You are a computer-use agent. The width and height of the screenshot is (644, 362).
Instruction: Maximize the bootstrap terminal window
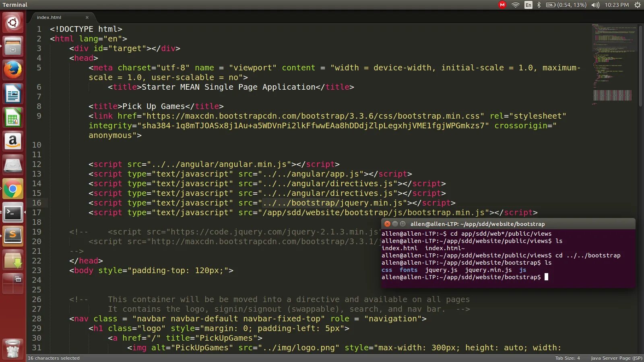(x=402, y=224)
